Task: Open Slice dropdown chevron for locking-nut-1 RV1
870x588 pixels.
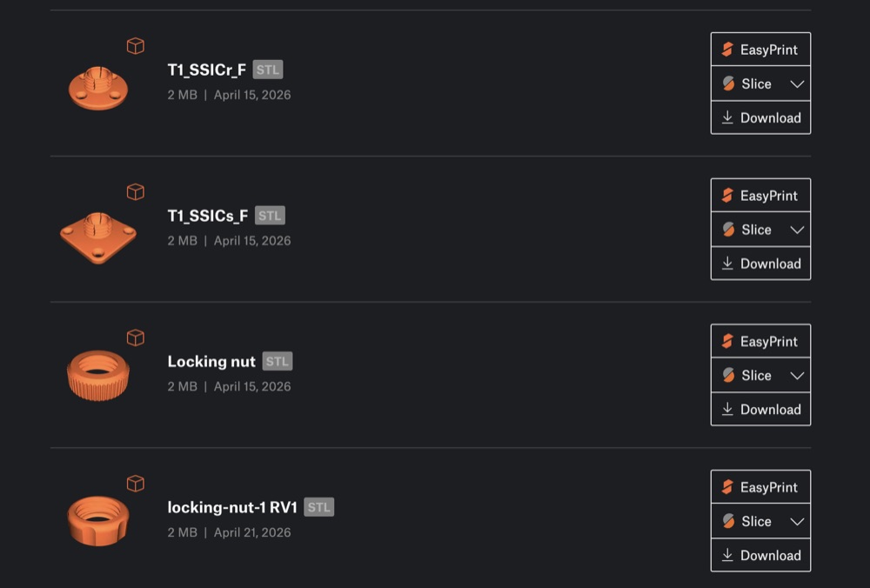Action: pos(797,521)
